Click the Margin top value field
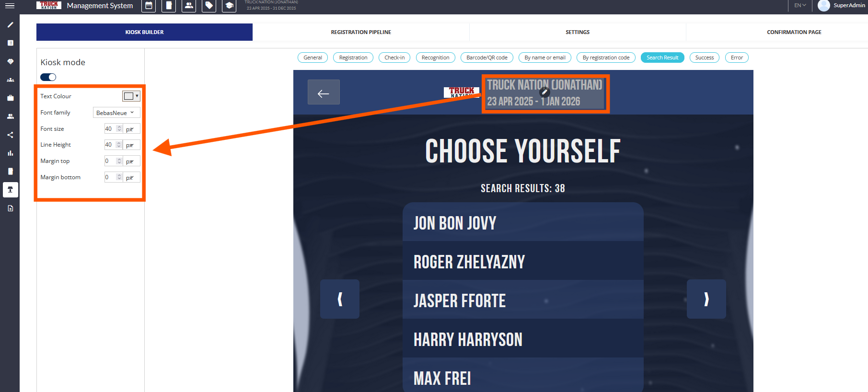Image resolution: width=868 pixels, height=392 pixels. [110, 161]
